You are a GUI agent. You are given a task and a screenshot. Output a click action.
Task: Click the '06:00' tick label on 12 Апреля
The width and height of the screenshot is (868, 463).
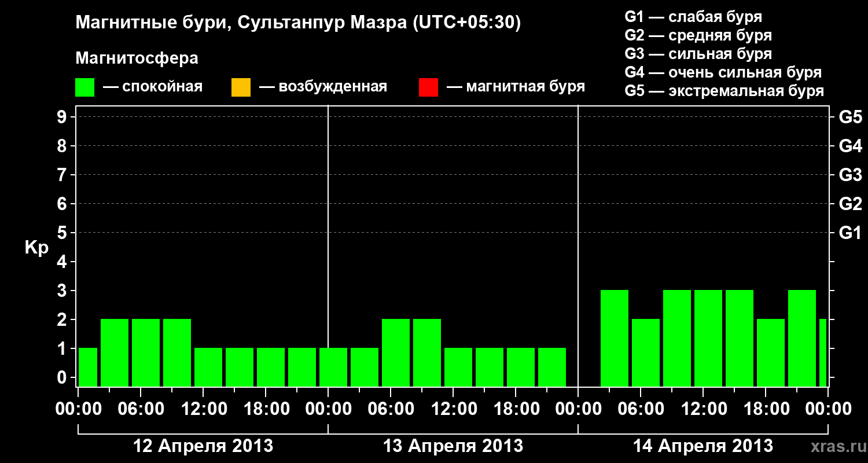[x=141, y=409]
